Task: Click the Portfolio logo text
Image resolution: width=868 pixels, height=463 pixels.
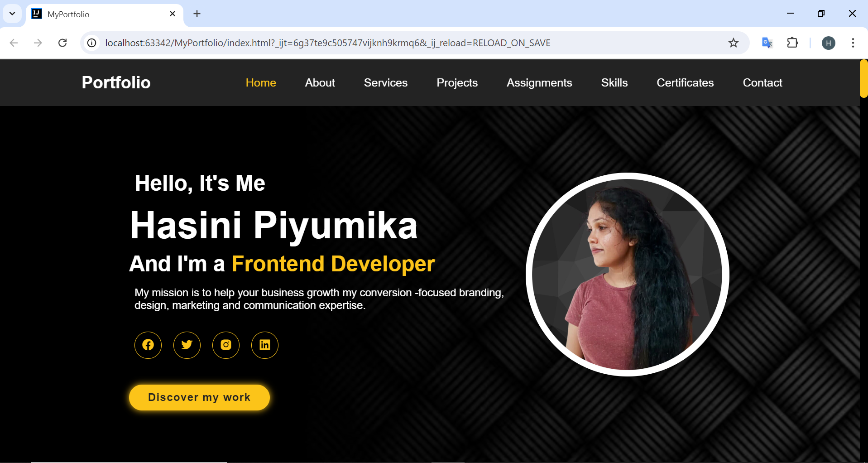Action: [116, 83]
